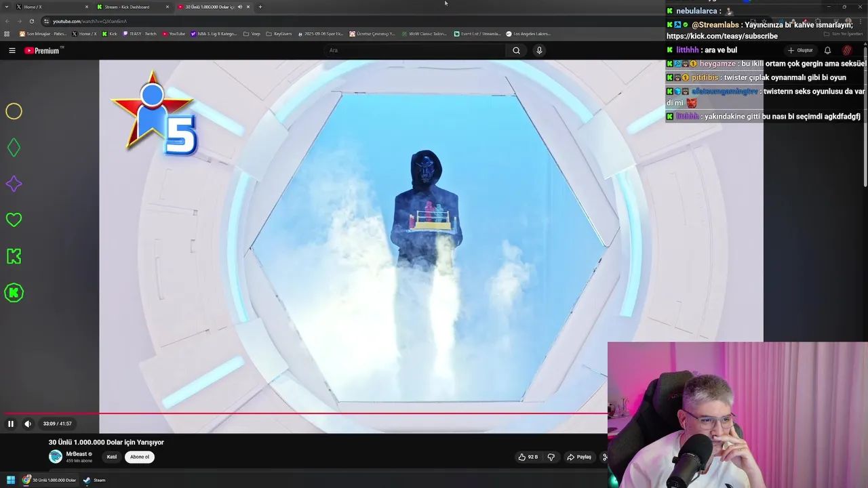
Task: Open the Son Mesajlar bookmark
Action: (43, 34)
